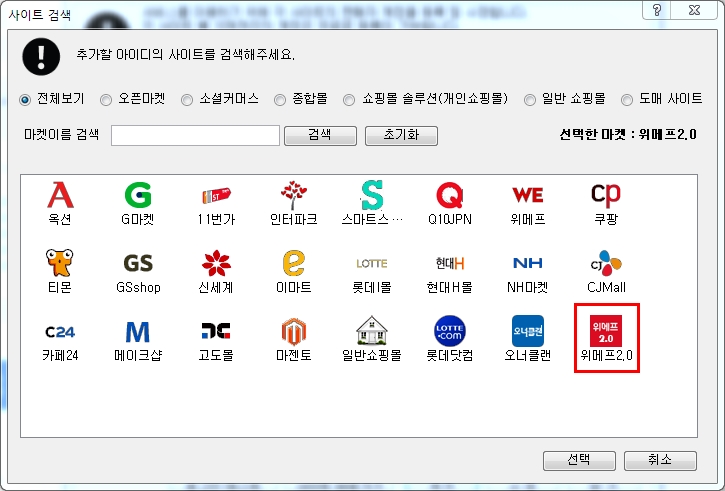Screen dimensions: 725x491
Task: Click the 검색 search button
Action: tap(320, 135)
